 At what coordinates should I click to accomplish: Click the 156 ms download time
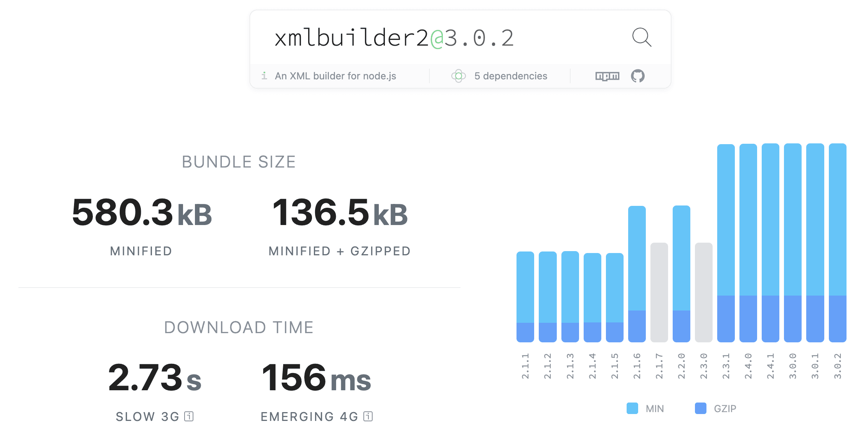click(x=316, y=378)
